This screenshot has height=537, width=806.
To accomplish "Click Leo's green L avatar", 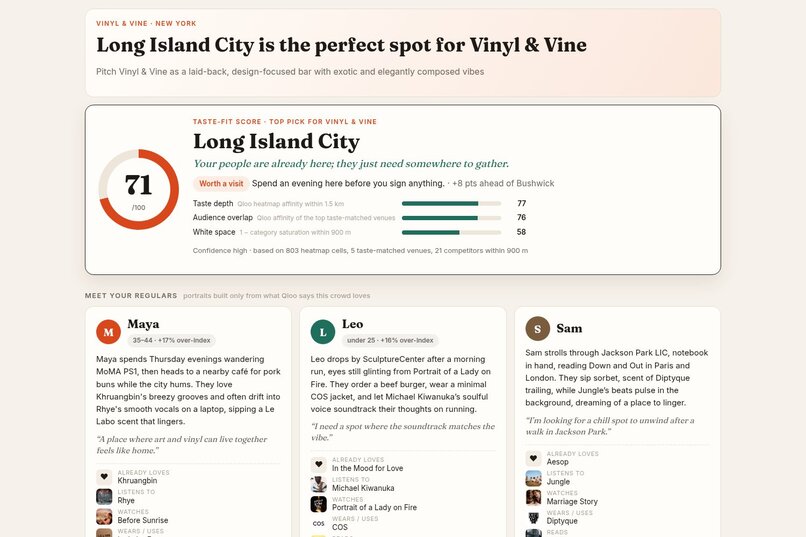I will (323, 332).
